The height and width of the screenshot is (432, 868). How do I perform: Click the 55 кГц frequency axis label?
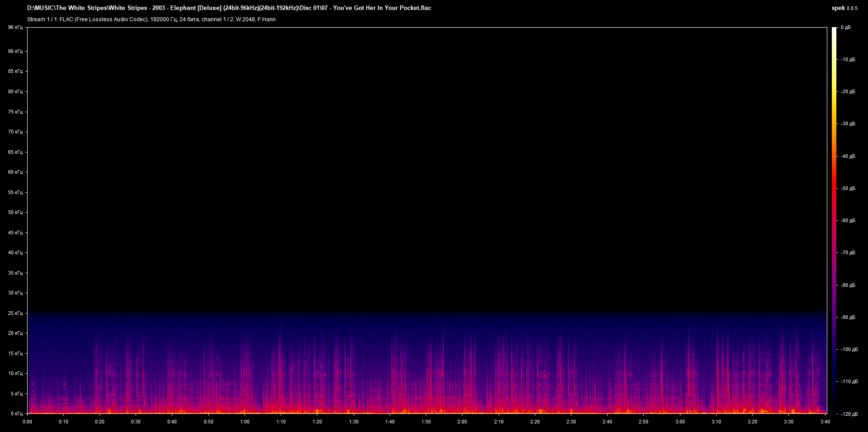click(x=15, y=192)
